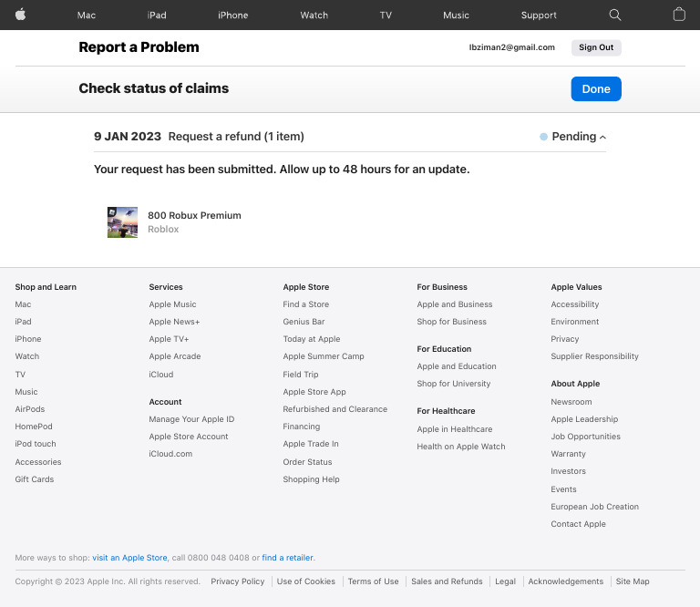Open TV in the top navigation
Image resolution: width=700 pixels, height=607 pixels.
pyautogui.click(x=386, y=15)
